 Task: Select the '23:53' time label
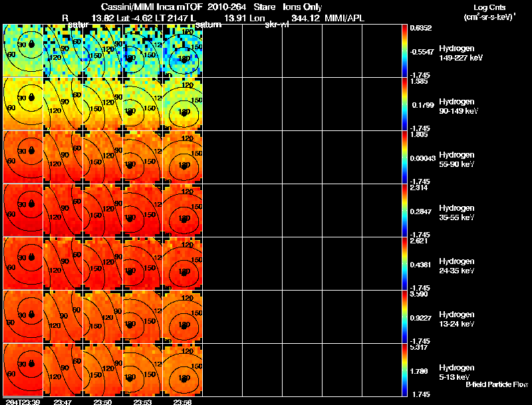coord(142,402)
